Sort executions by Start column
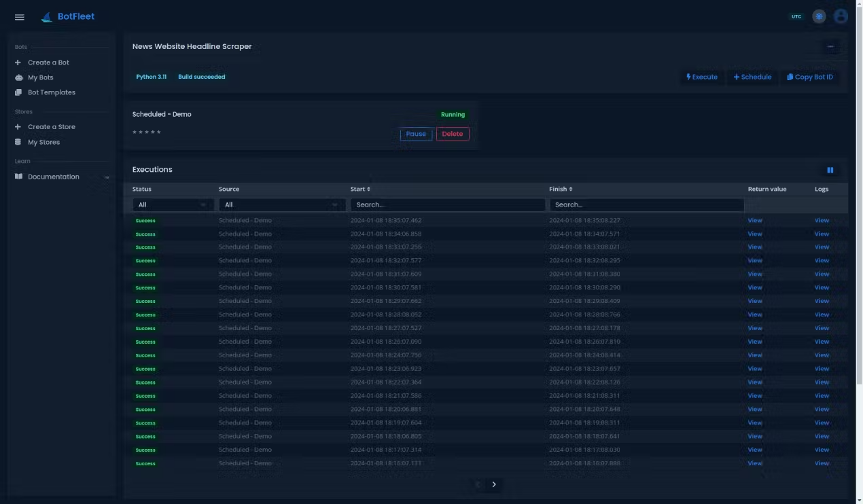Screen dimensions: 863x504 pos(360,189)
